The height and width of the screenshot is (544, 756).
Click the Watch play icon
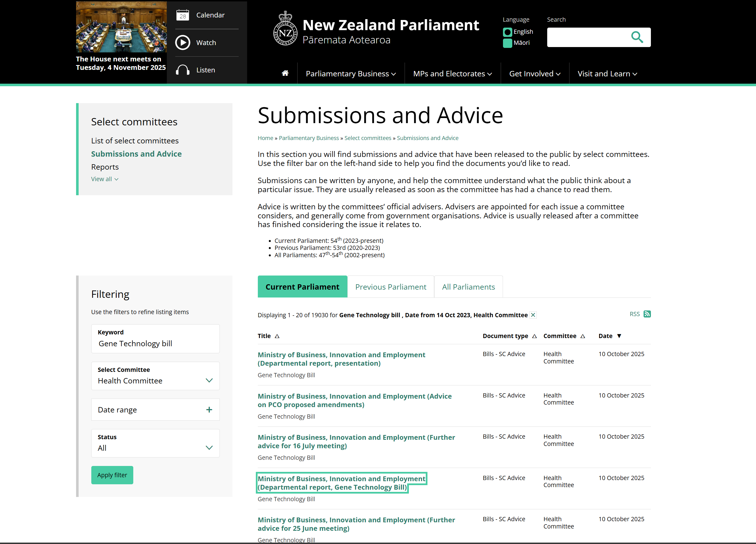point(182,43)
